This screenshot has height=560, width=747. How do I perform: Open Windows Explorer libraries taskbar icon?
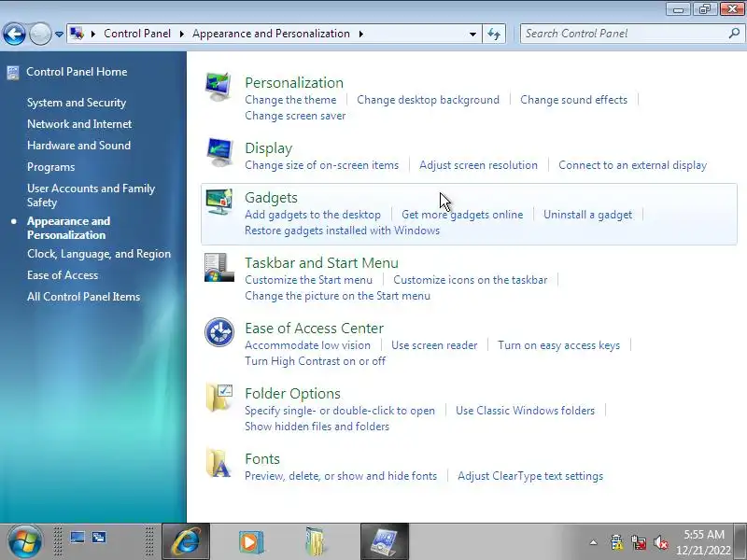(315, 541)
